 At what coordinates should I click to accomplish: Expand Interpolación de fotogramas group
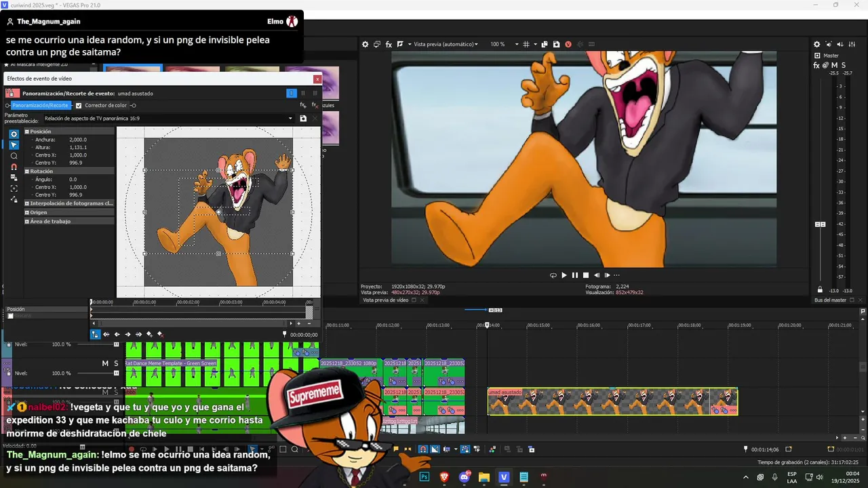27,203
